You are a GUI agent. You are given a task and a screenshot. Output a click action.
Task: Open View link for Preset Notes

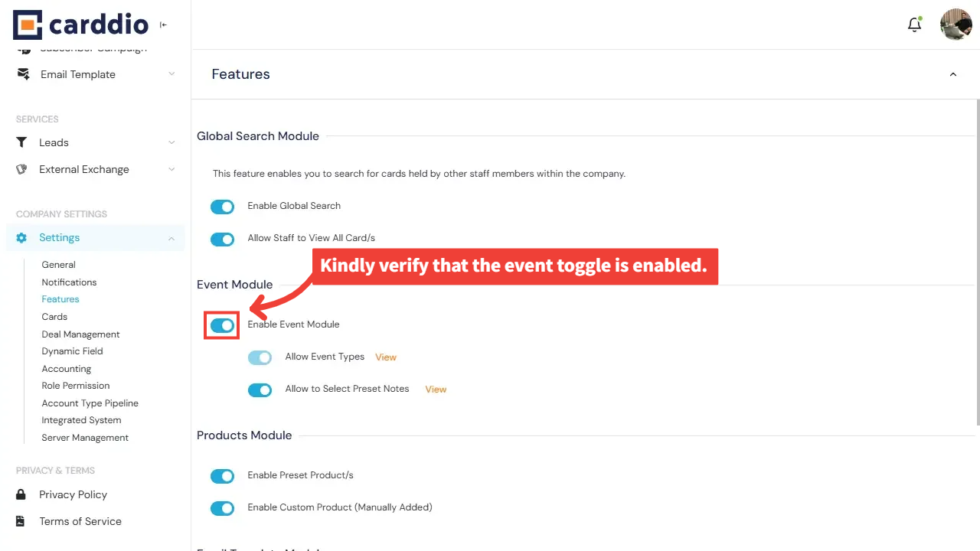pyautogui.click(x=435, y=389)
